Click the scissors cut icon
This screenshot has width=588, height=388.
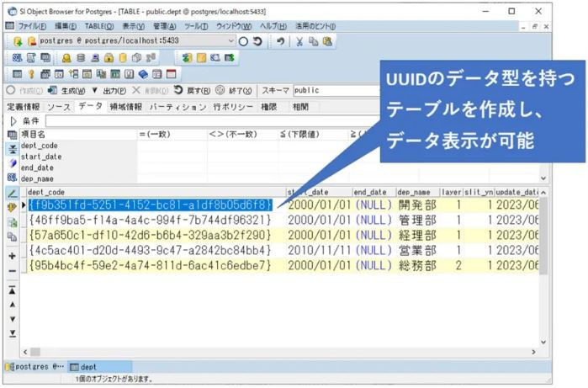pyautogui.click(x=299, y=41)
